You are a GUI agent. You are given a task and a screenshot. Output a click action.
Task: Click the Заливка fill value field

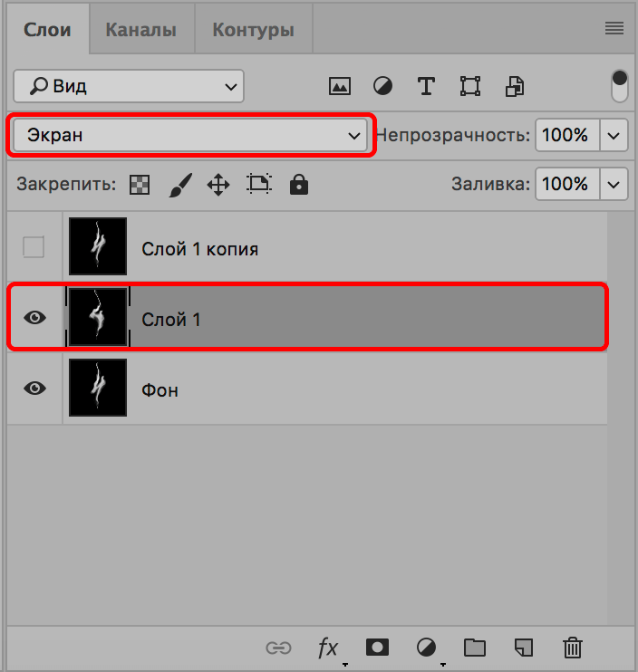tap(565, 184)
